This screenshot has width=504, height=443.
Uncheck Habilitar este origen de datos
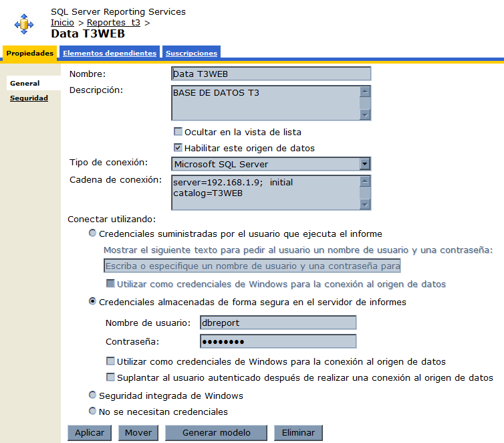[178, 148]
